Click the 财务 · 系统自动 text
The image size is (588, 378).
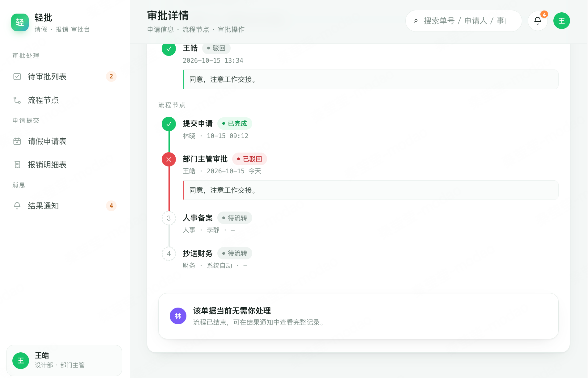click(x=215, y=266)
